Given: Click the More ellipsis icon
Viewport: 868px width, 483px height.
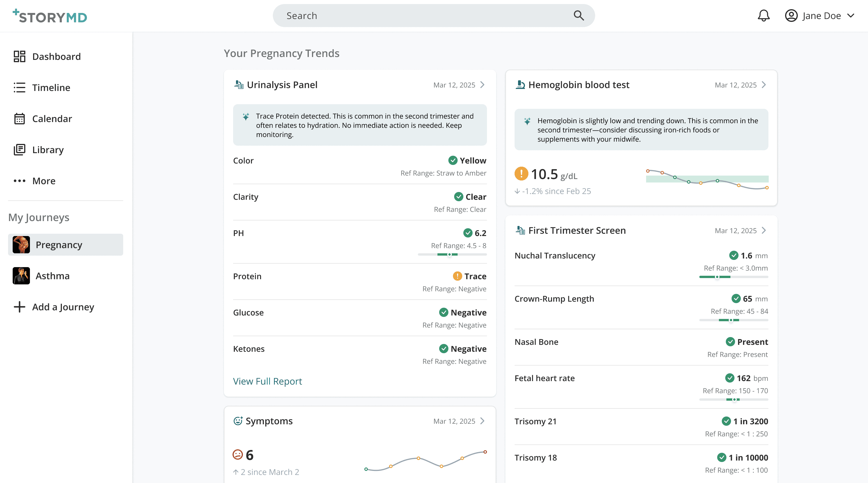Looking at the screenshot, I should [19, 181].
